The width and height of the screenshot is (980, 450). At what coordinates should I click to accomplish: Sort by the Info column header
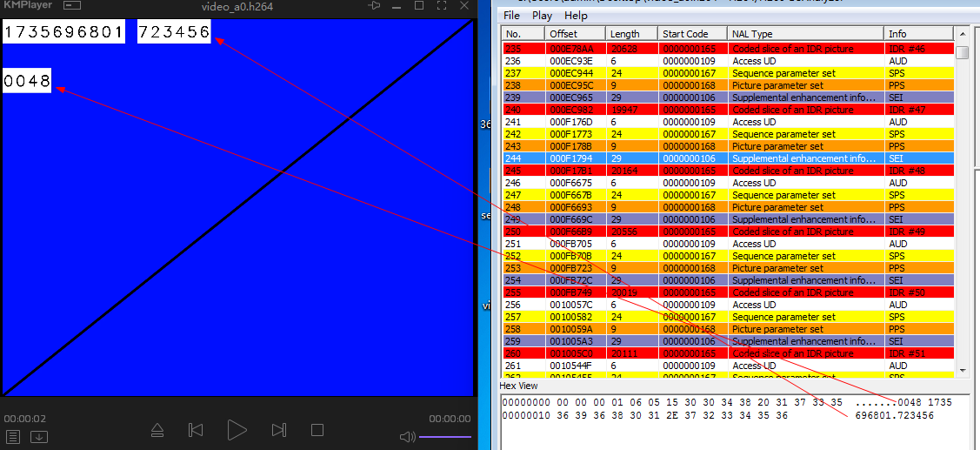click(919, 34)
